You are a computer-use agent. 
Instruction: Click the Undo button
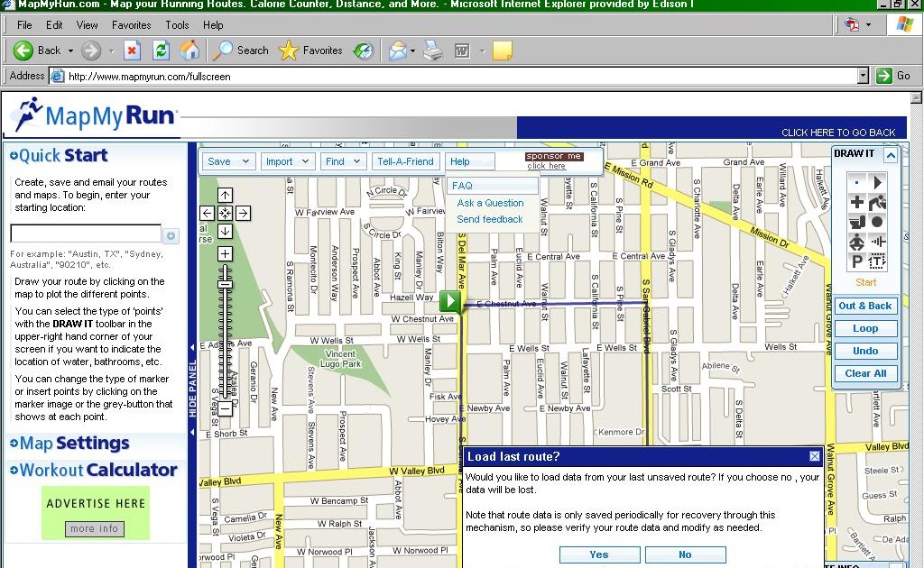pyautogui.click(x=865, y=351)
